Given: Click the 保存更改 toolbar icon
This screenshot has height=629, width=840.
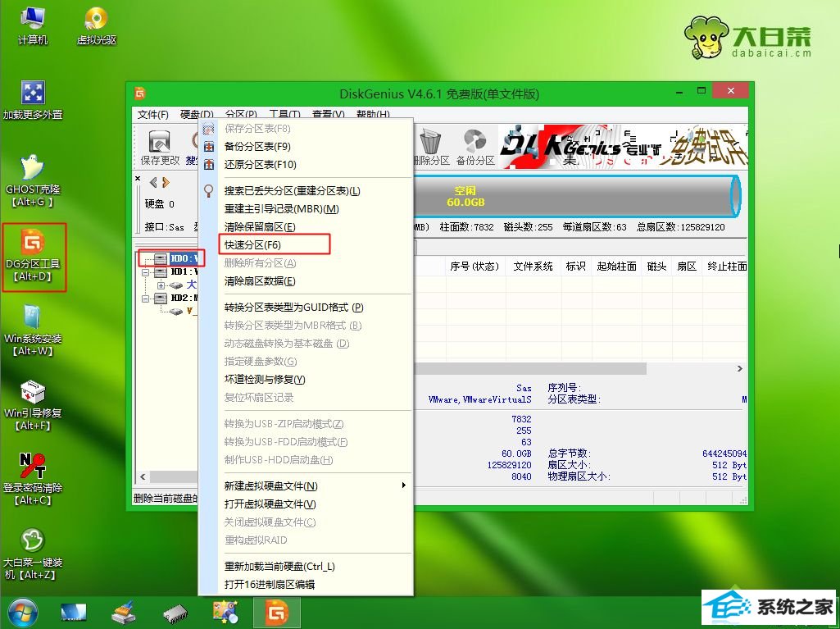Looking at the screenshot, I should click(160, 147).
